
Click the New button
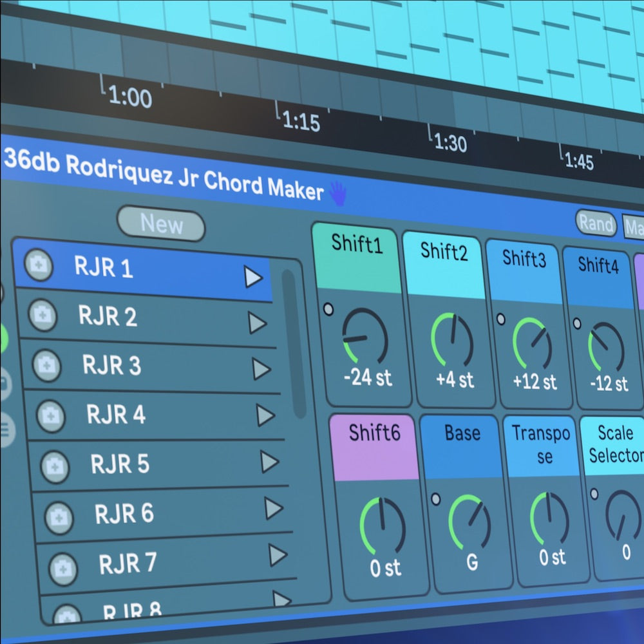[161, 225]
